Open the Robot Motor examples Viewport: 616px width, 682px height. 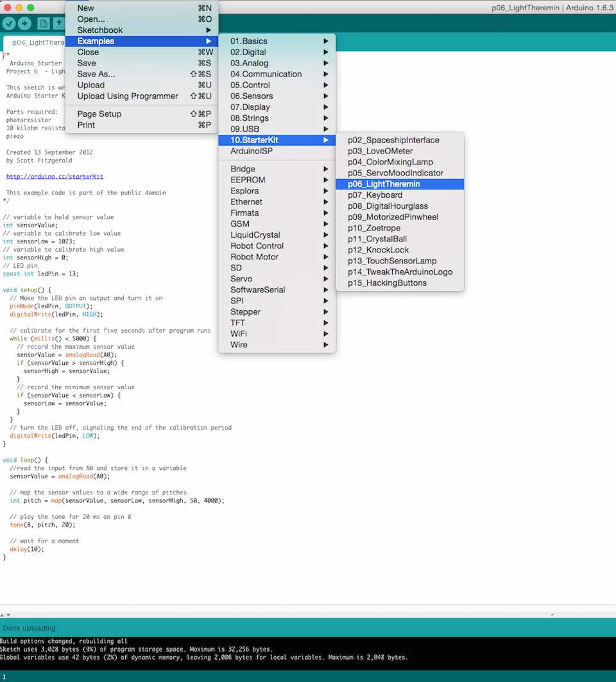click(x=277, y=257)
